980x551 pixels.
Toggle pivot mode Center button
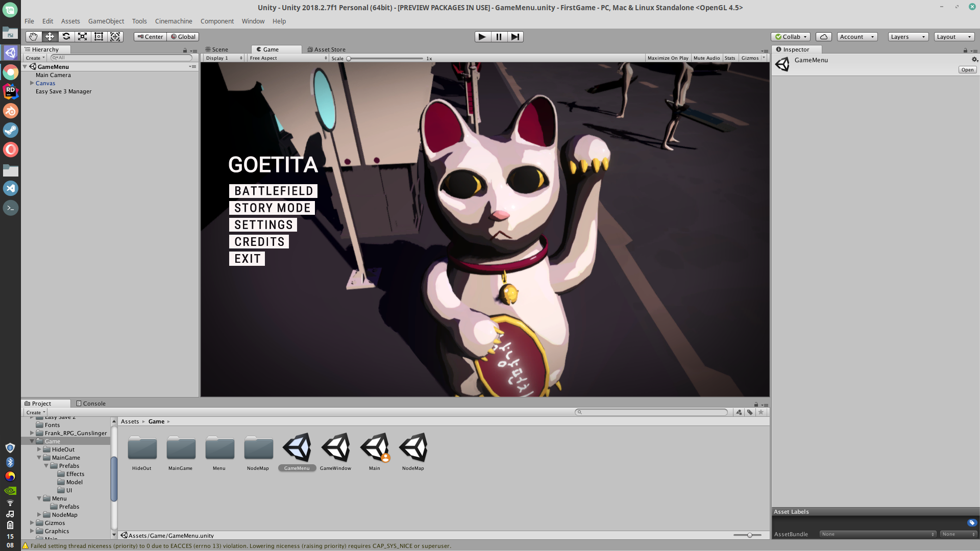click(x=150, y=37)
